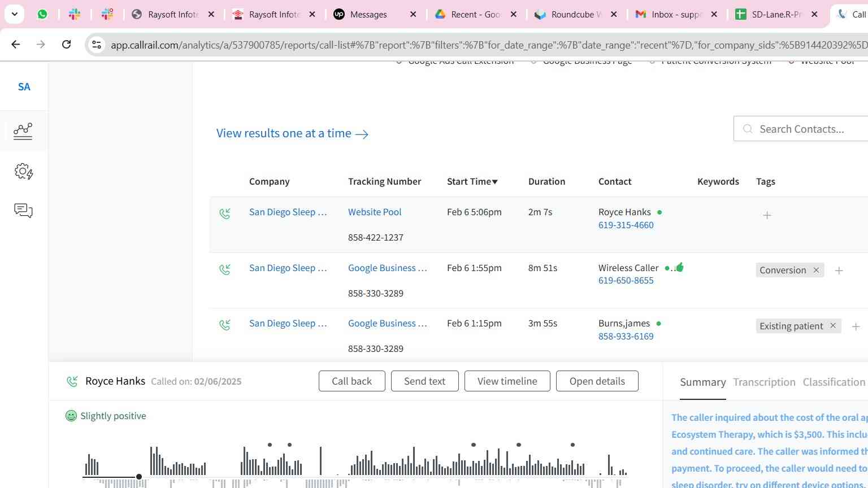Image resolution: width=868 pixels, height=488 pixels.
Task: Switch to the Classification tab
Action: click(x=834, y=382)
